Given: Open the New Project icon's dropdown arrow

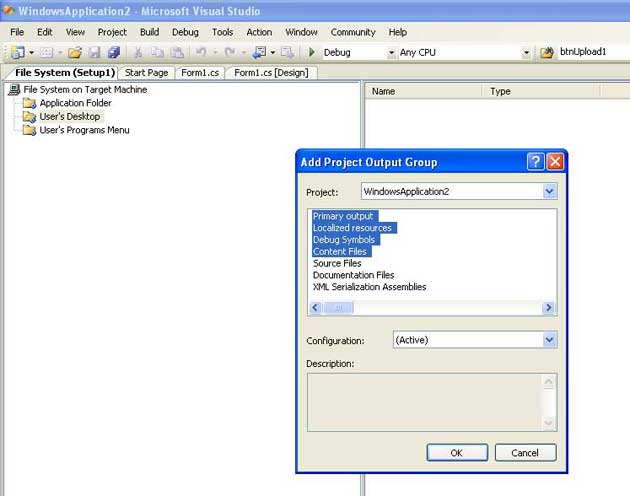Looking at the screenshot, I should 31,53.
